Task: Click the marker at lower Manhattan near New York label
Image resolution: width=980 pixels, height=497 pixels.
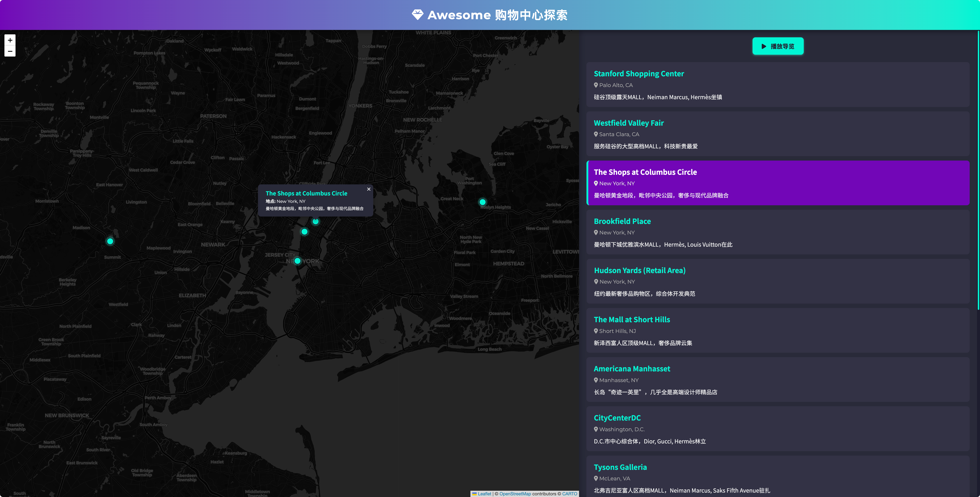Action: 297,261
